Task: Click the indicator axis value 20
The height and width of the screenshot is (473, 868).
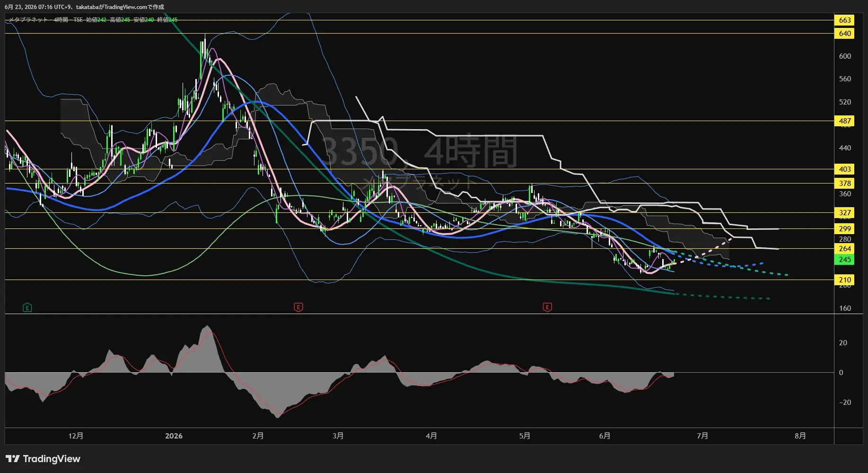Action: click(843, 342)
